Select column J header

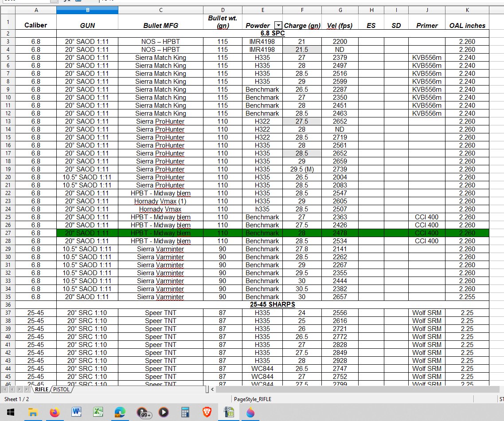tap(427, 10)
